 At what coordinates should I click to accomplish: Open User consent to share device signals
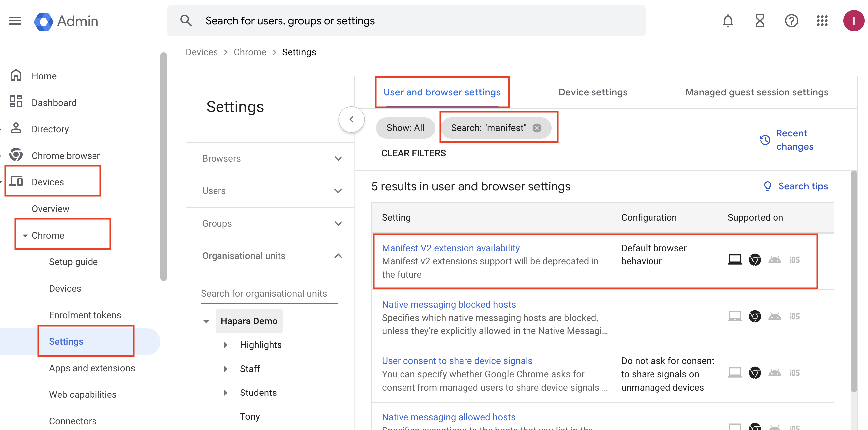tap(457, 361)
